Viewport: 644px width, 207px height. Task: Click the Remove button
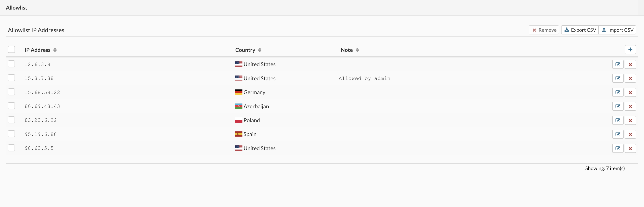click(x=544, y=30)
